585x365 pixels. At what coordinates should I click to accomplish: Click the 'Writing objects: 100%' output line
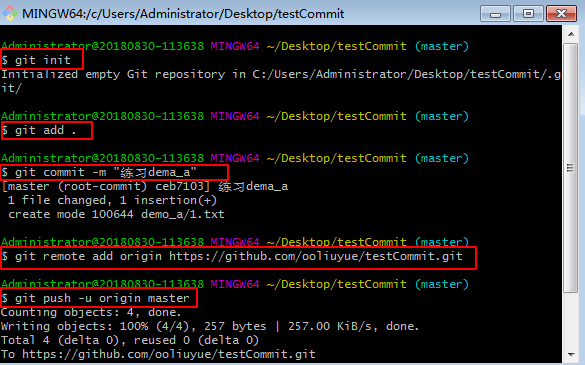(210, 326)
